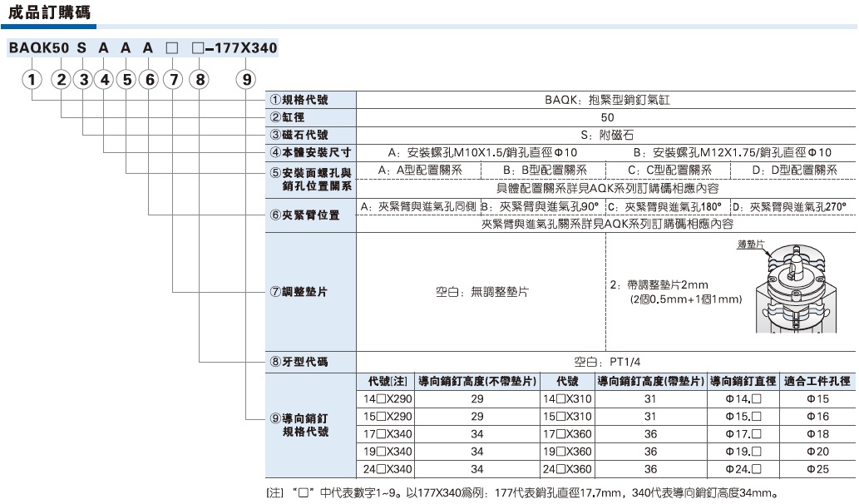Click the ⑨導向銷釘規格代號 label
The height and width of the screenshot is (504, 859).
point(299,425)
